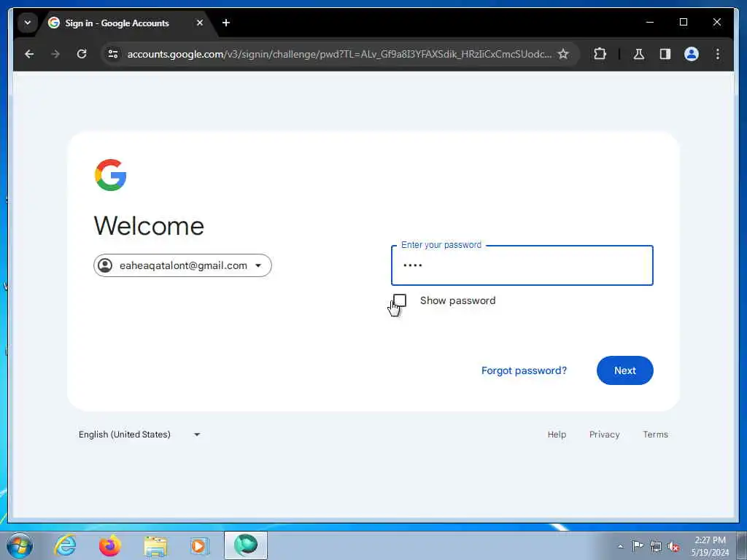The height and width of the screenshot is (560, 747).
Task: Reload the page with the refresh icon
Action: 82,54
